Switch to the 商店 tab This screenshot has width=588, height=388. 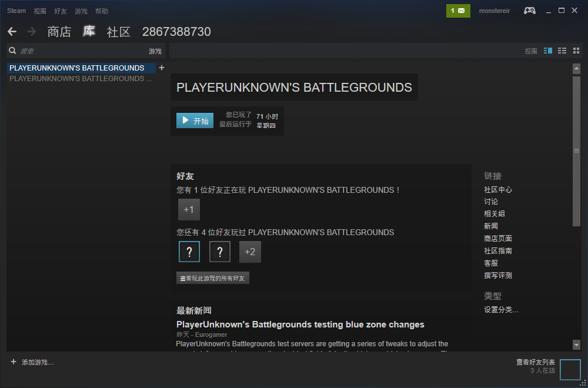point(59,32)
